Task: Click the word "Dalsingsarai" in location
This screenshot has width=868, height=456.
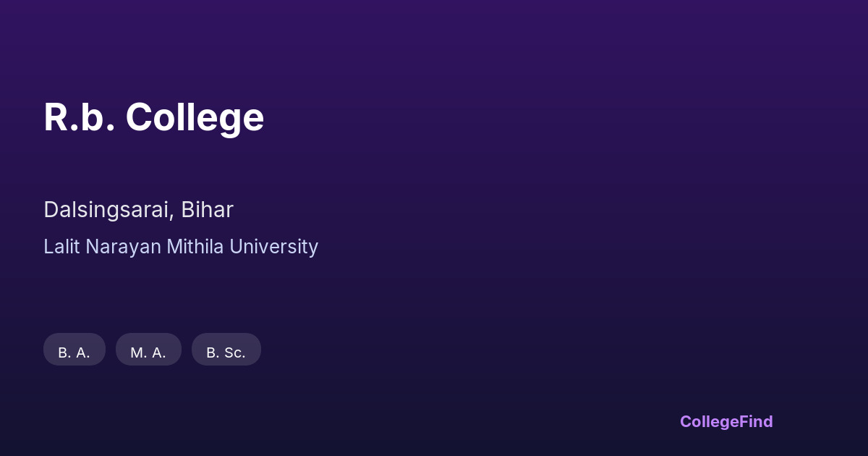Action: [x=109, y=210]
